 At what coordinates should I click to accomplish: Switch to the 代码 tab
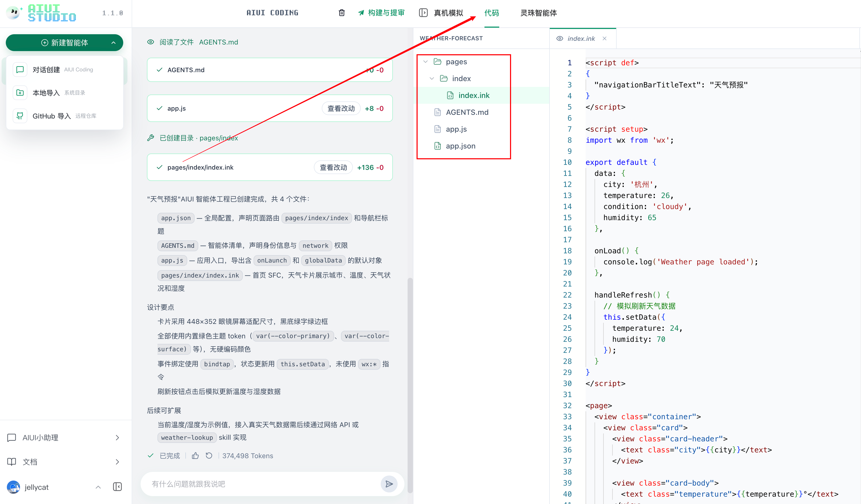coord(492,13)
